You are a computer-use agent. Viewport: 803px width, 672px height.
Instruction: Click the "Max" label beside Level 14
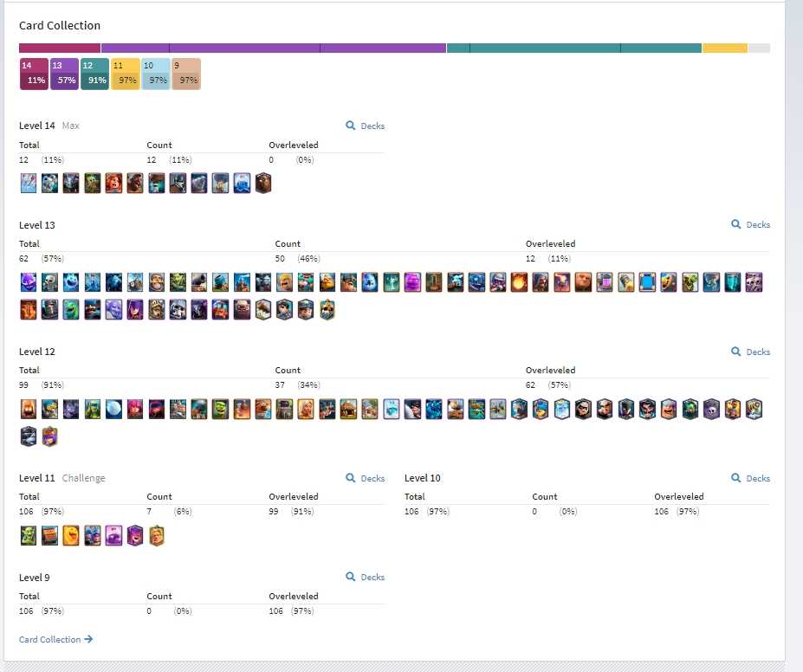pos(71,126)
